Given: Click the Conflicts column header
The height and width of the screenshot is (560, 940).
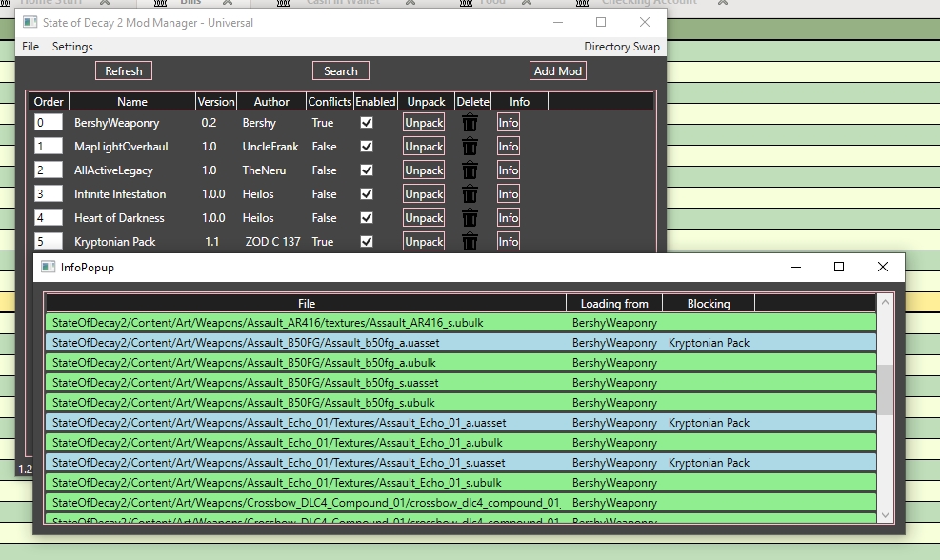Looking at the screenshot, I should point(330,101).
